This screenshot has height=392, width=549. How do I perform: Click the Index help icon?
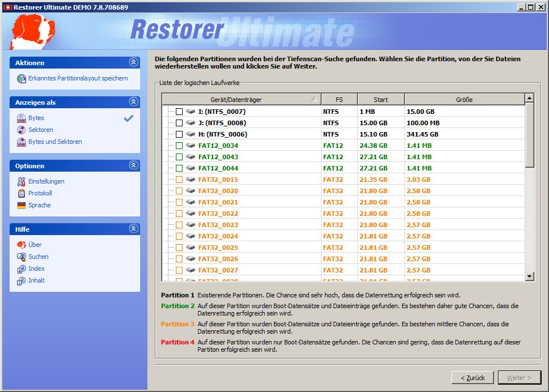click(22, 269)
